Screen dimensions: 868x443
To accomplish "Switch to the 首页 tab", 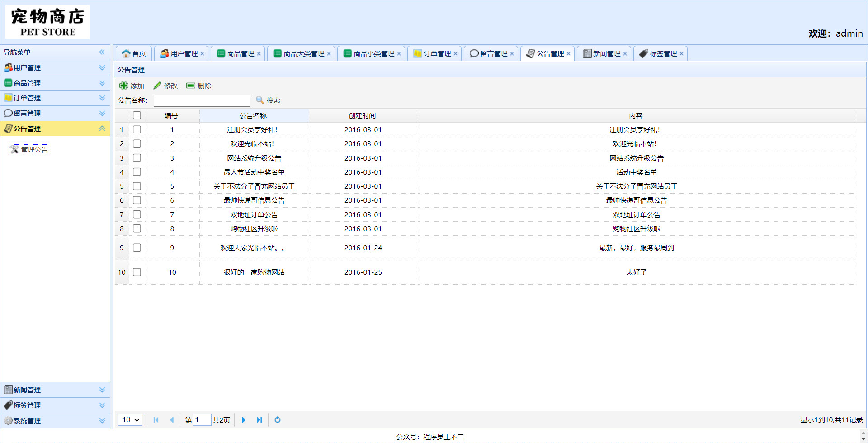I will pos(133,53).
